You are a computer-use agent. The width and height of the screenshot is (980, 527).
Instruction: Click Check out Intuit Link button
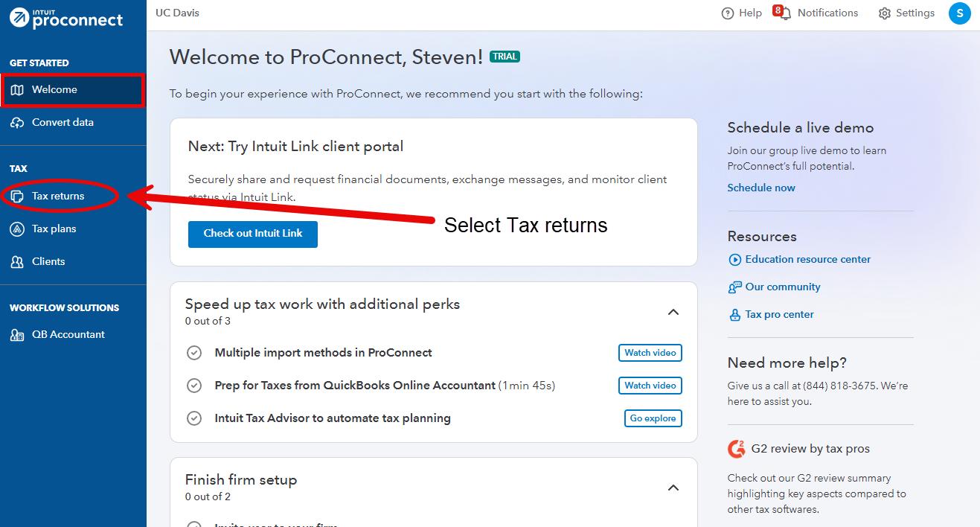[253, 234]
